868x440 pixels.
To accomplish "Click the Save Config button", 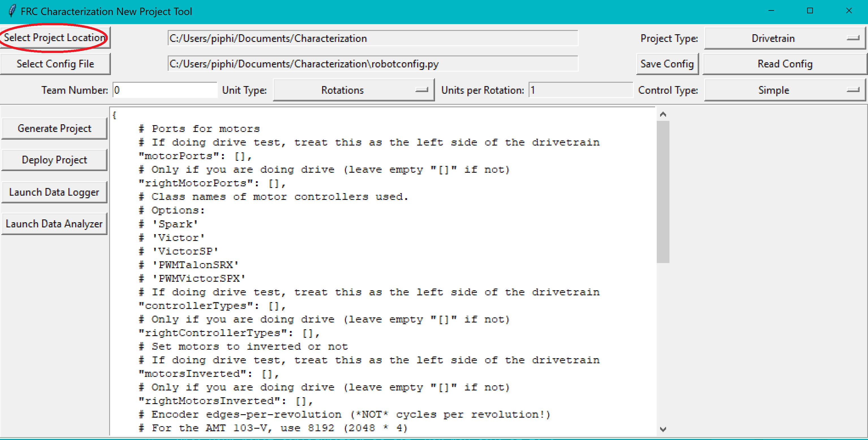I will tap(667, 64).
